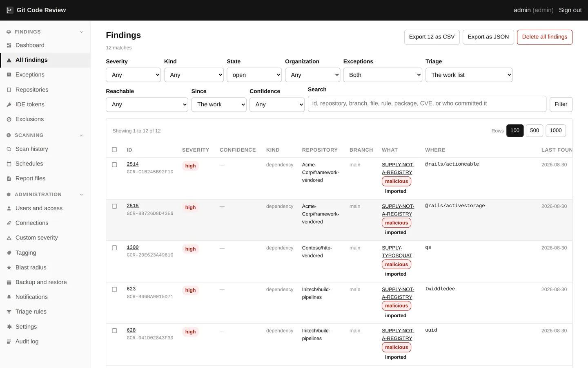The width and height of the screenshot is (588, 368).
Task: Click the Repositories sidebar icon
Action: 9,90
